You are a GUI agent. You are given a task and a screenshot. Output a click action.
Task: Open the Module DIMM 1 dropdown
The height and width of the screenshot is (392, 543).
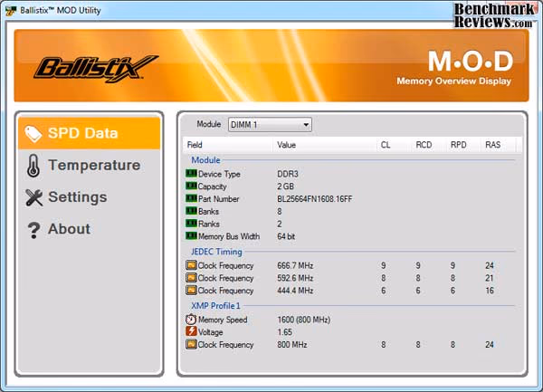coord(270,125)
